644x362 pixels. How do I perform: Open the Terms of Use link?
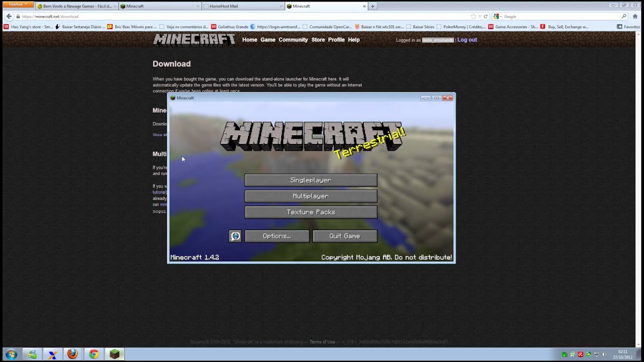(322, 342)
